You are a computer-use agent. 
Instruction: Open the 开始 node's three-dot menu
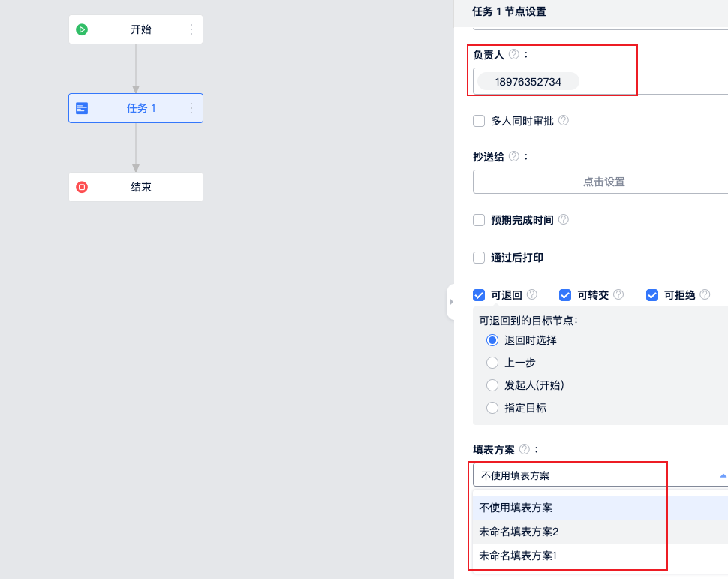tap(191, 29)
